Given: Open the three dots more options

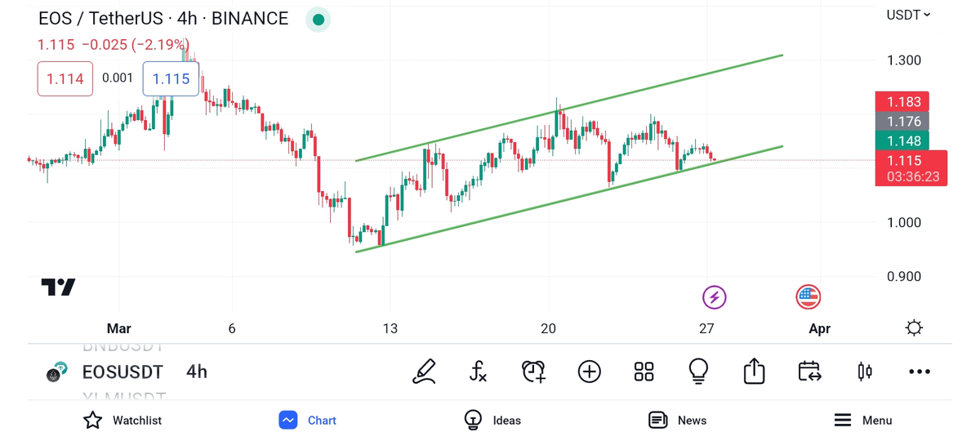Looking at the screenshot, I should click(919, 372).
